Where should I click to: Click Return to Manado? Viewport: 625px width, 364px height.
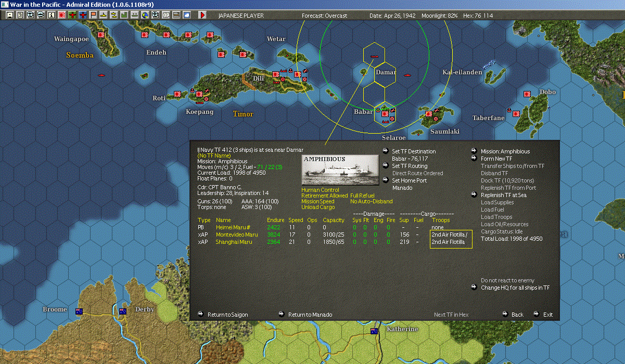click(x=310, y=315)
